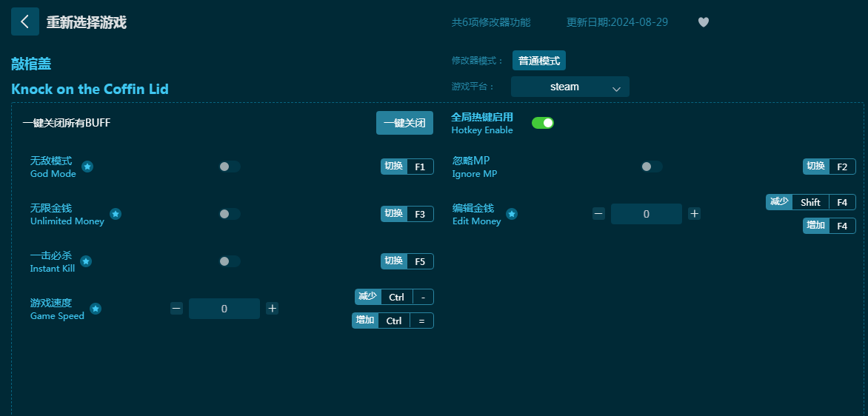
Task: Click star icon next to Instant Kill
Action: tap(86, 261)
